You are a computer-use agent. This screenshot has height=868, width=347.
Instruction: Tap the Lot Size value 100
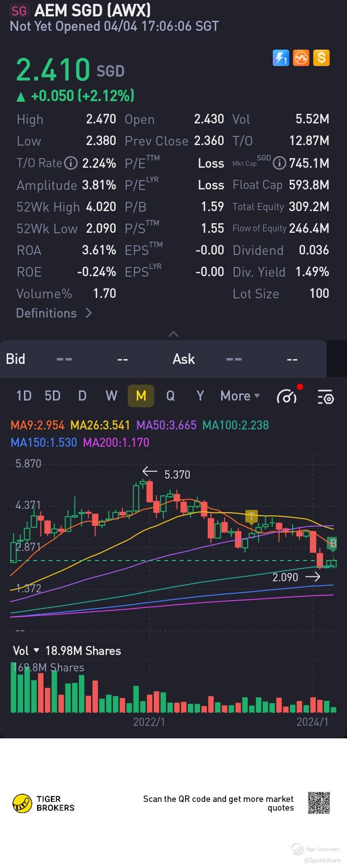pos(319,294)
